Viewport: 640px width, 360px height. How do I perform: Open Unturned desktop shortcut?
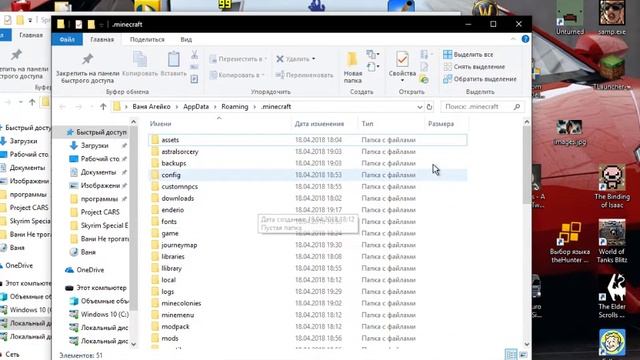(569, 18)
